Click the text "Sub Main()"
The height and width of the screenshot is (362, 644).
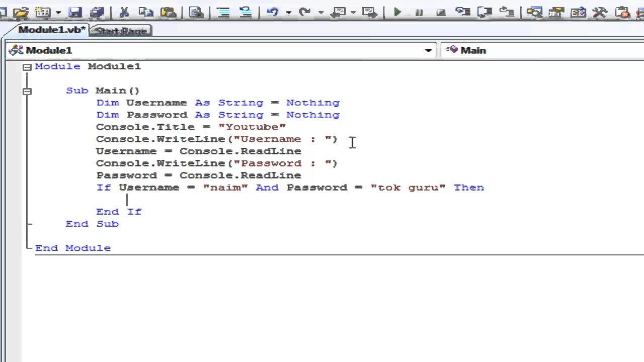point(103,90)
